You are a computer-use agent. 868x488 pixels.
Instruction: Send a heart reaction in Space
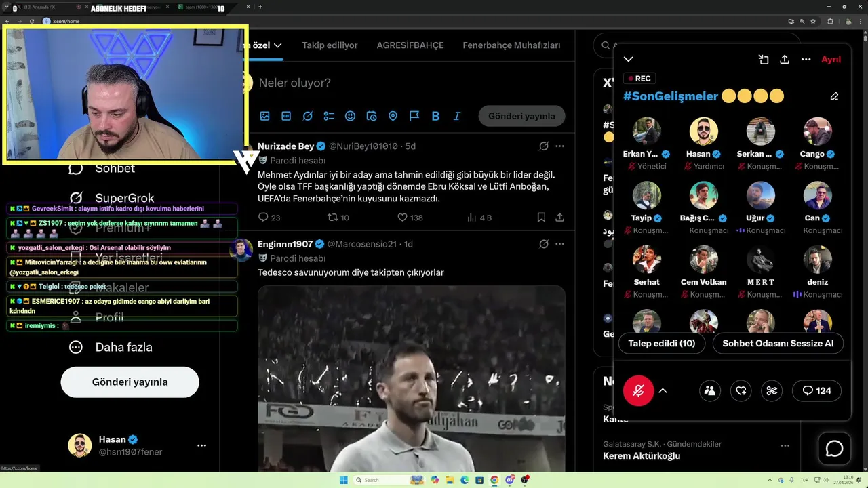(741, 390)
